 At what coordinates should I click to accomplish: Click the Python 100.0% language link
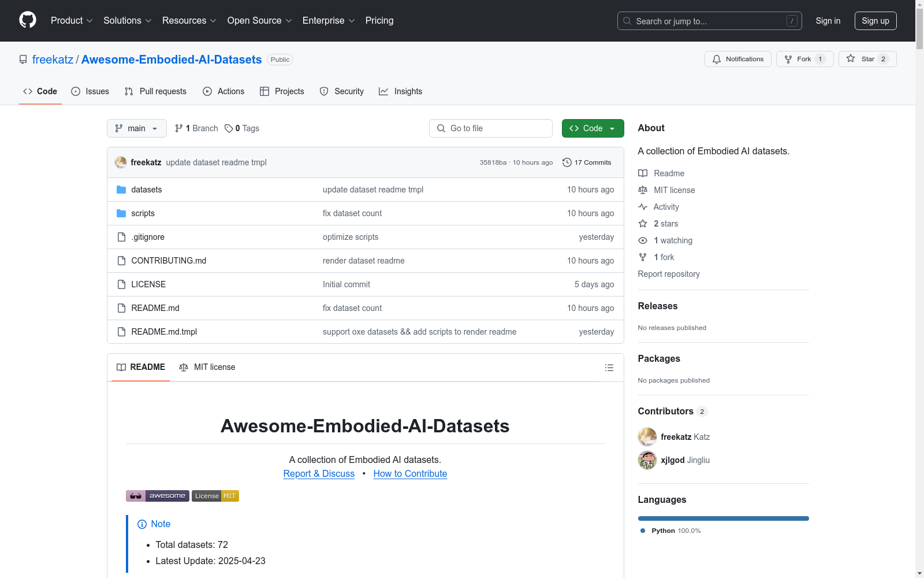[670, 531]
